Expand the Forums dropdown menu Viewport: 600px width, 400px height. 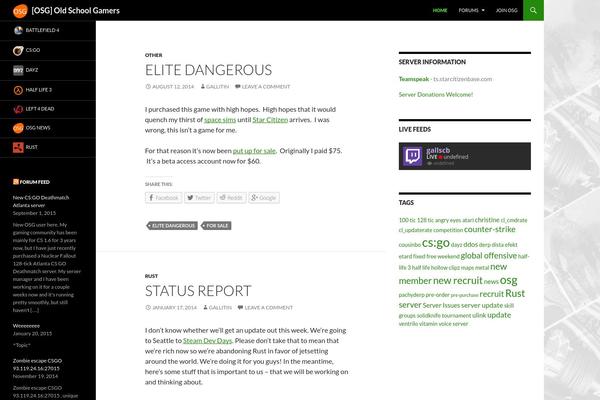point(471,10)
